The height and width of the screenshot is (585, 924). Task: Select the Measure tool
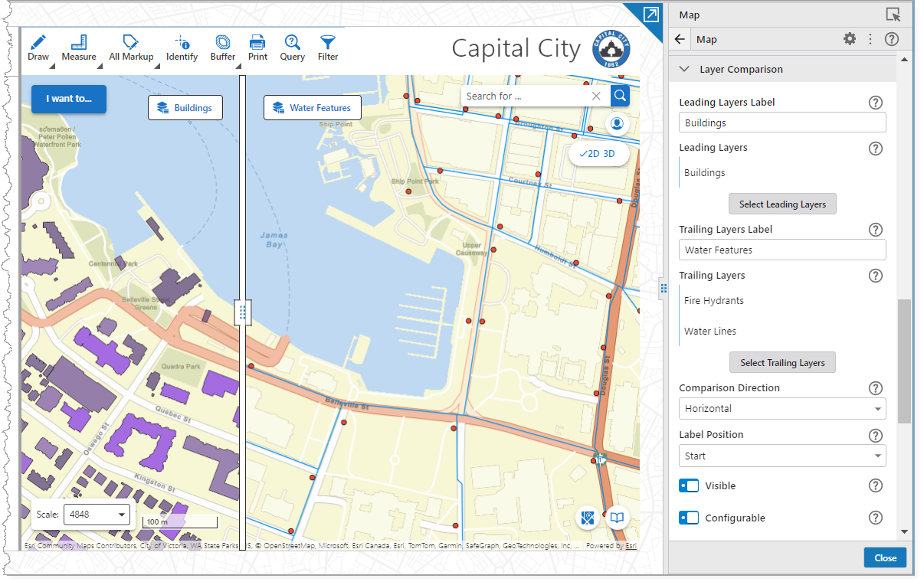tap(79, 47)
